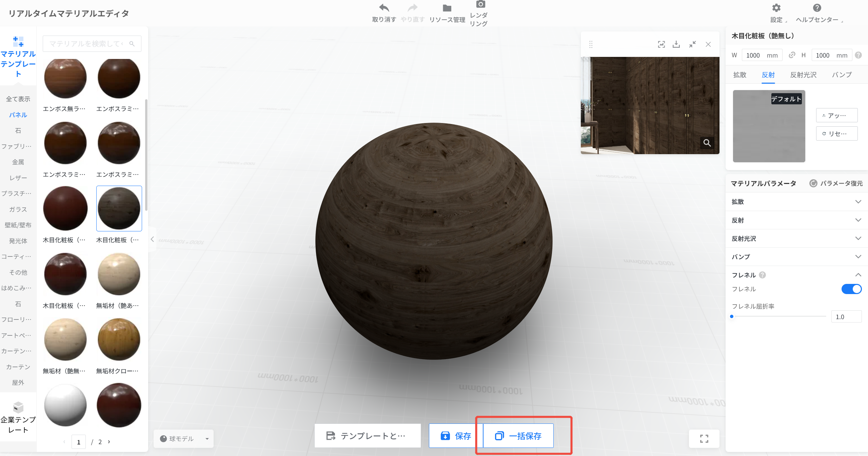Click the size help question icon

pos(858,55)
